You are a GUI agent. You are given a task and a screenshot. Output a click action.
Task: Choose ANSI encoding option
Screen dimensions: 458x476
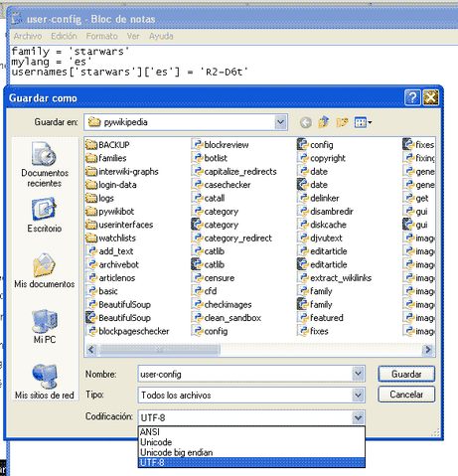tap(251, 431)
